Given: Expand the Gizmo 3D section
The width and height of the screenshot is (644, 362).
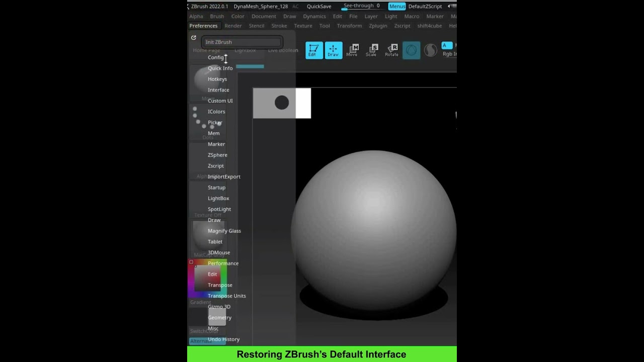Looking at the screenshot, I should click(x=219, y=307).
